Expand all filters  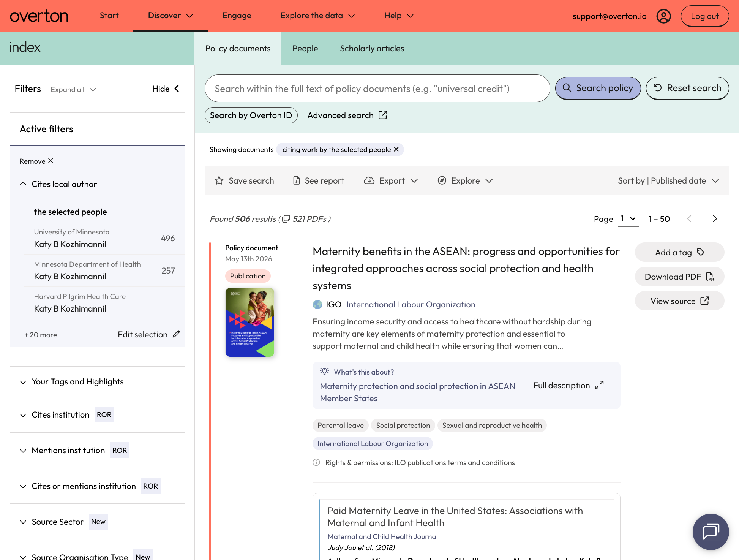pyautogui.click(x=73, y=89)
